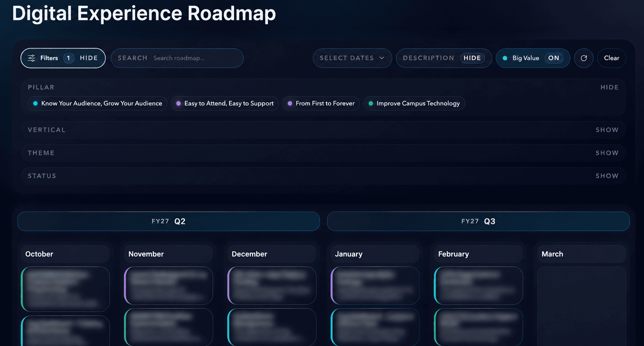Select the FY27 Q2 quarter header
The width and height of the screenshot is (644, 346).
(x=169, y=221)
